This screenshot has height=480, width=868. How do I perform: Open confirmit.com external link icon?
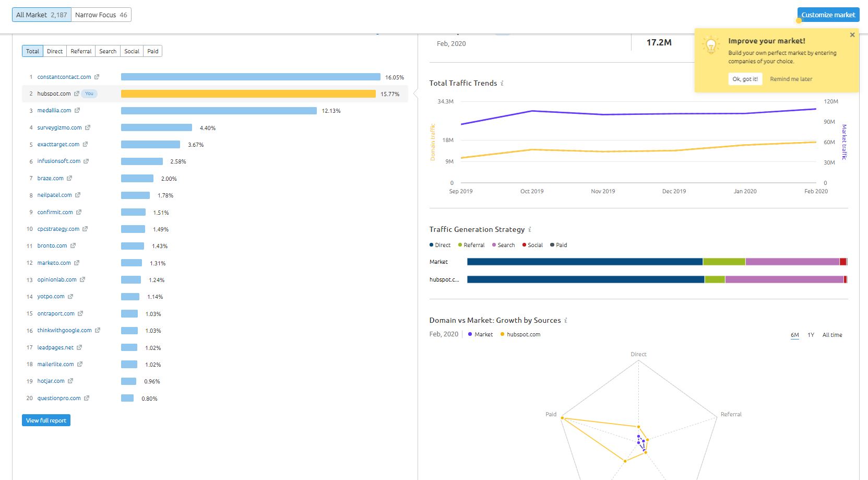point(79,212)
